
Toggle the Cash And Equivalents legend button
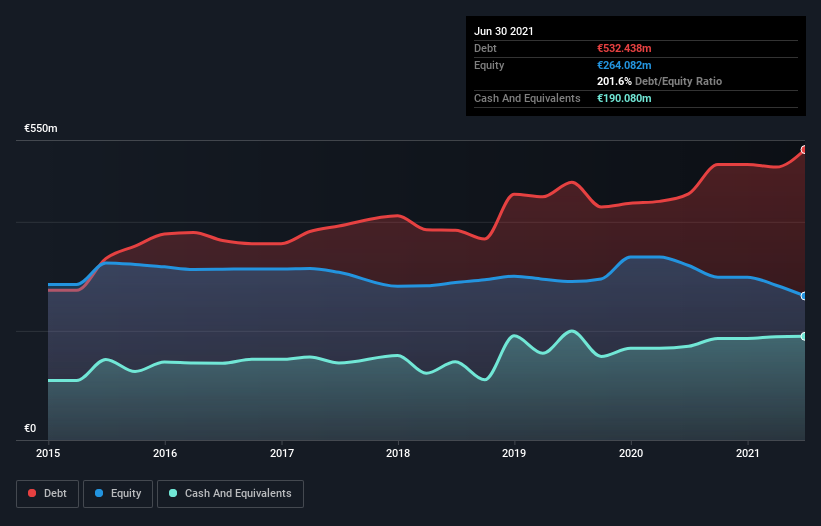(230, 494)
